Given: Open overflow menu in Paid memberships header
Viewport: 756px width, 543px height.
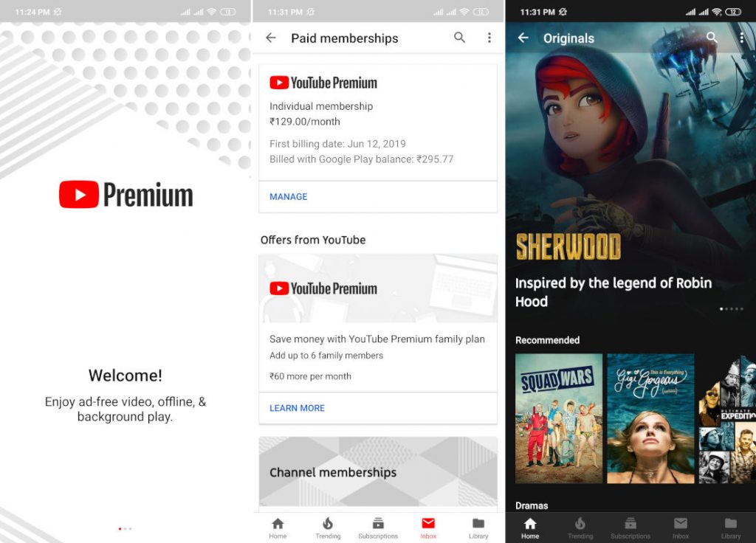Looking at the screenshot, I should point(489,38).
